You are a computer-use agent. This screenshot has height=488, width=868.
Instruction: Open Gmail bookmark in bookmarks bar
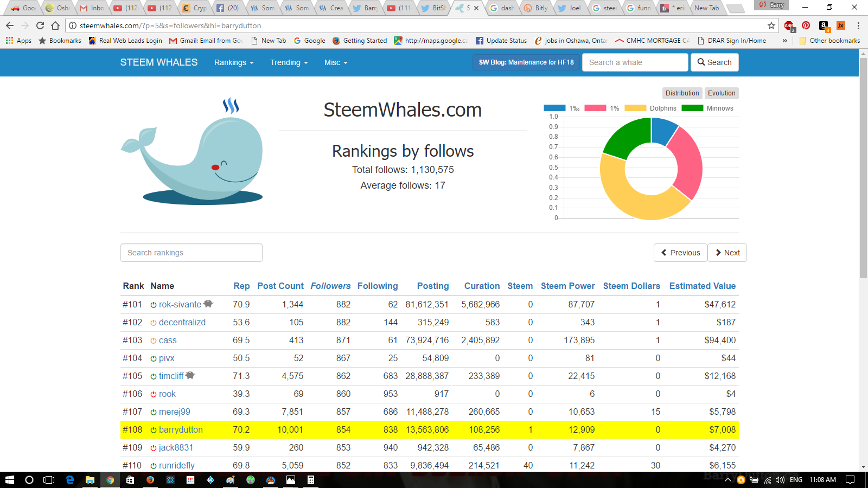click(206, 41)
